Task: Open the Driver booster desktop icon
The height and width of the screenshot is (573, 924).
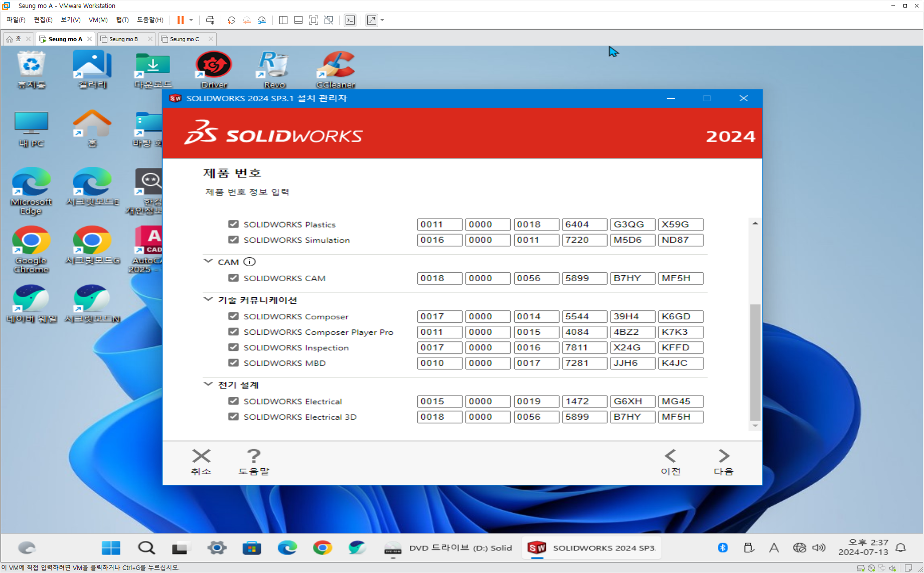Action: (214, 70)
